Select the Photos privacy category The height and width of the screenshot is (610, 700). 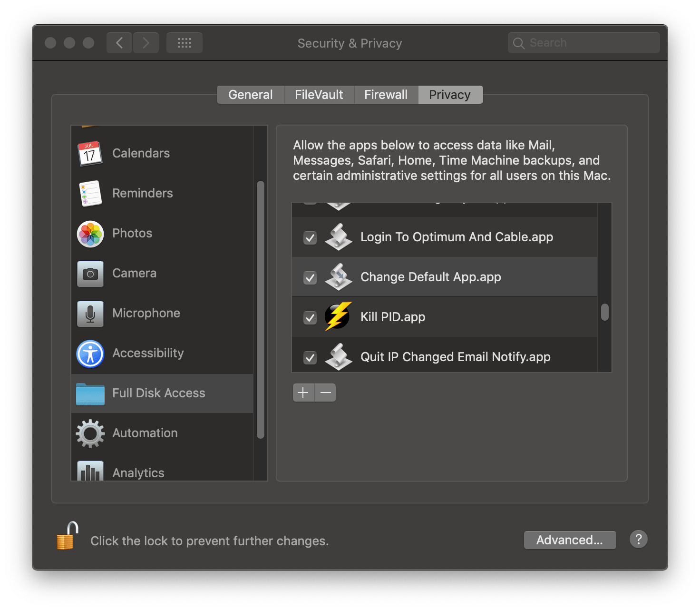point(90,233)
